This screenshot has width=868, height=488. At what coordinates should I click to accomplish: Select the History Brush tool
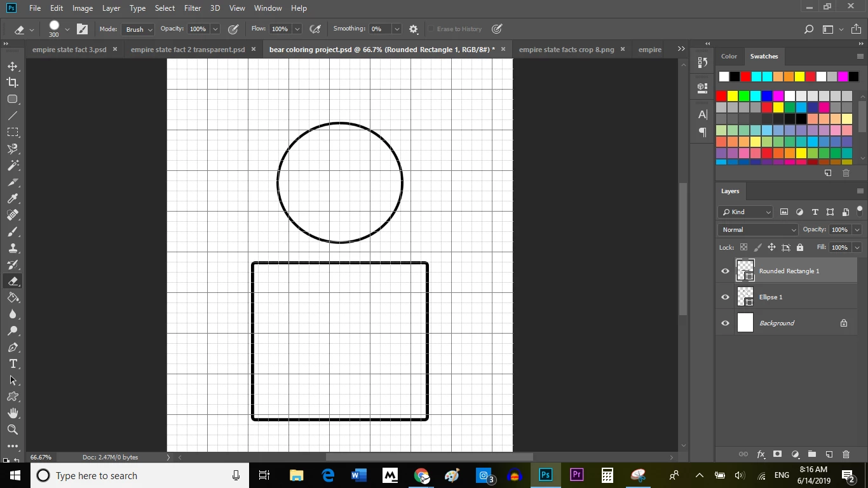[x=13, y=264]
